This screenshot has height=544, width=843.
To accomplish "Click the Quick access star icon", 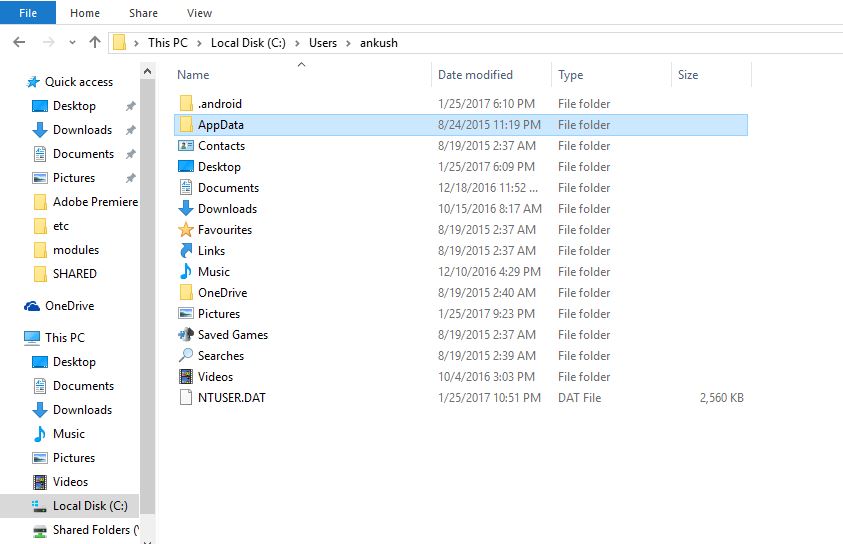I will coord(33,82).
